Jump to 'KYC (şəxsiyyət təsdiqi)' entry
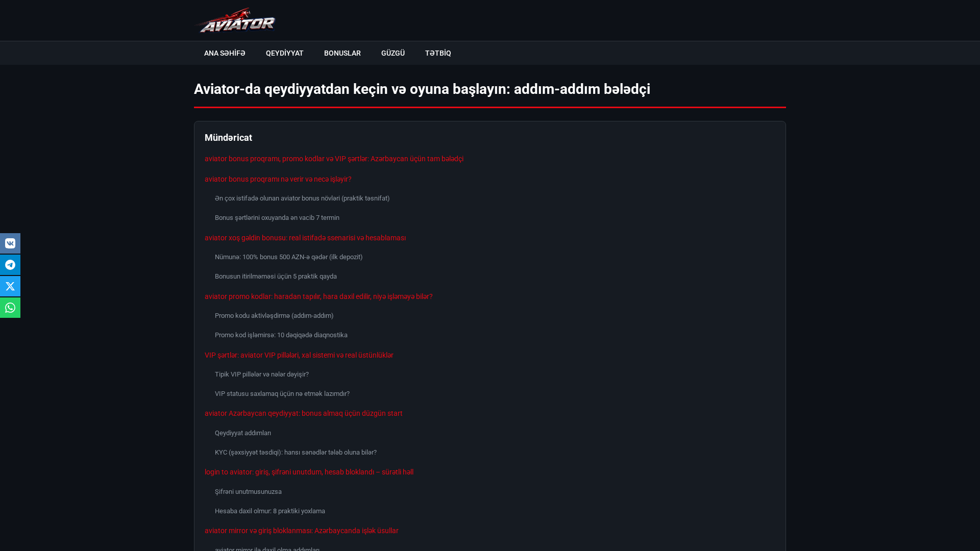 click(x=296, y=453)
